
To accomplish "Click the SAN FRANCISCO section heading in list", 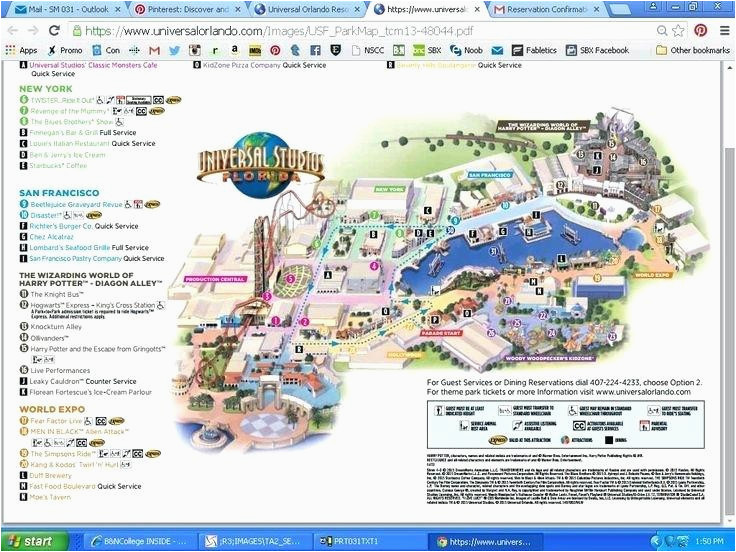I will click(59, 193).
